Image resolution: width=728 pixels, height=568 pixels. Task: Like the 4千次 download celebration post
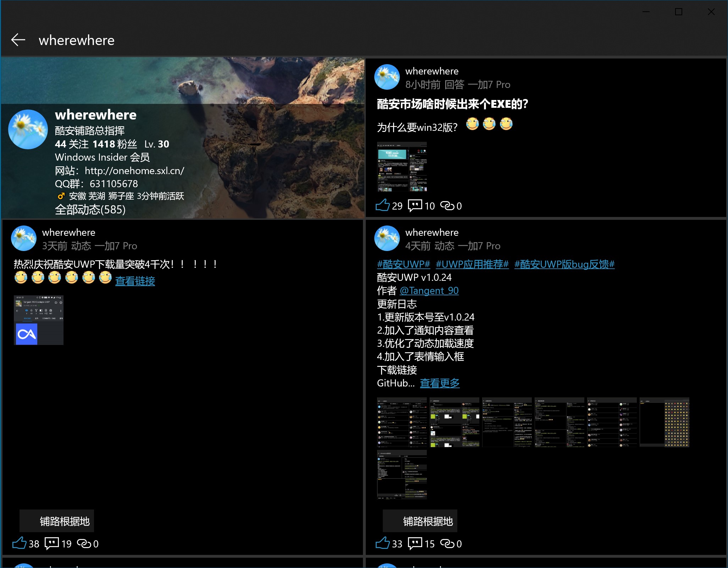coord(20,543)
